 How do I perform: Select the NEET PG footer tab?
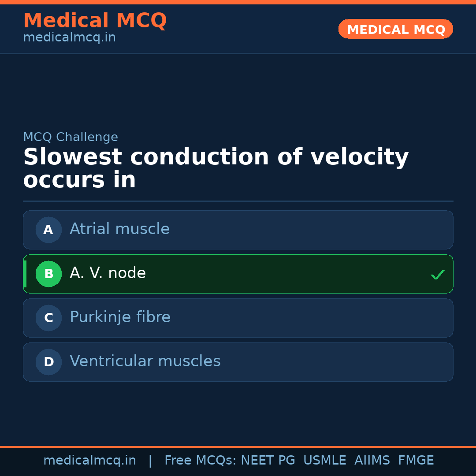click(268, 460)
